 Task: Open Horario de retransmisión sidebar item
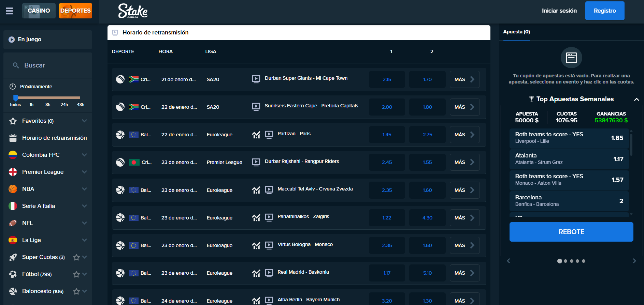coord(48,138)
